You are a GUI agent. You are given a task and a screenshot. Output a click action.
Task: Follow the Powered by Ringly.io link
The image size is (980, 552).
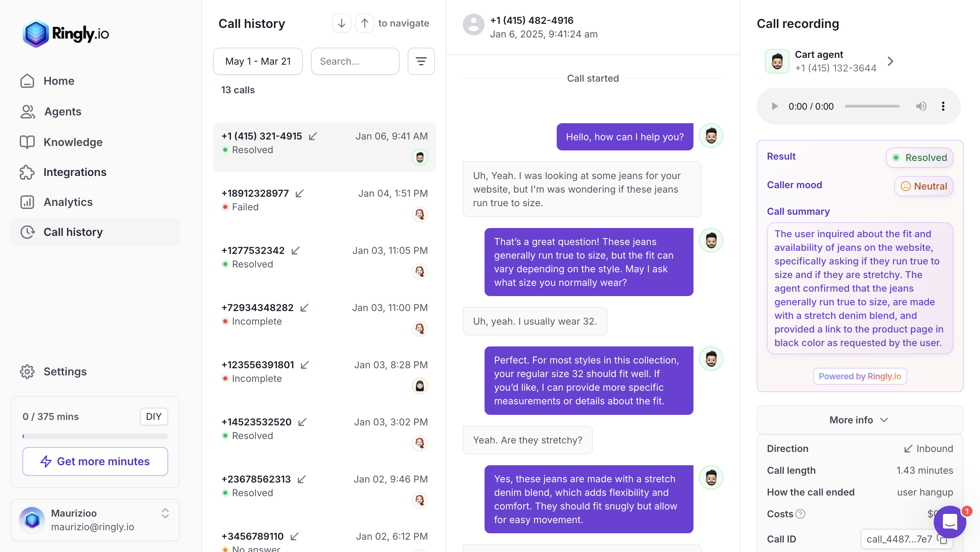click(860, 376)
